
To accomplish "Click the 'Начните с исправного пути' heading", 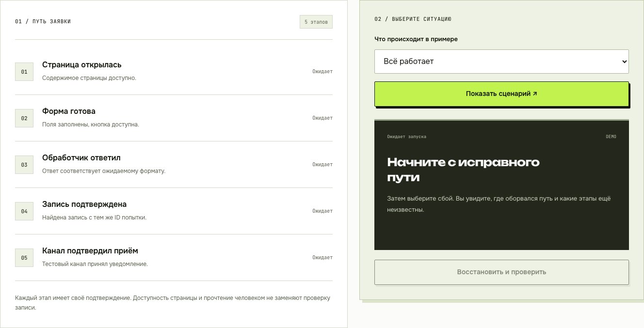I will 464,170.
